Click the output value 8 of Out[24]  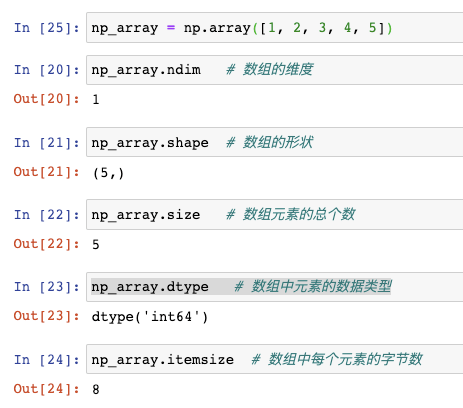tap(96, 389)
